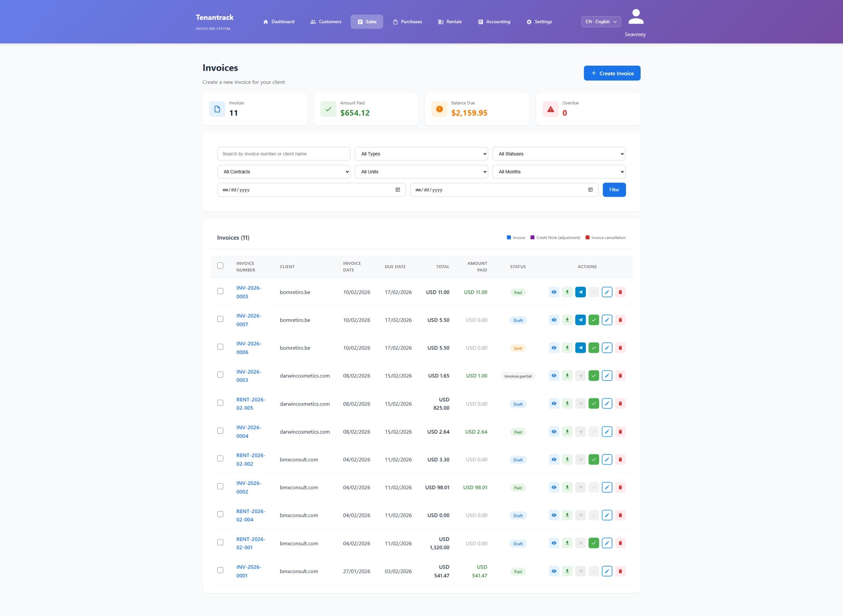Click the search by invoice number field
This screenshot has width=843, height=616.
pos(284,154)
